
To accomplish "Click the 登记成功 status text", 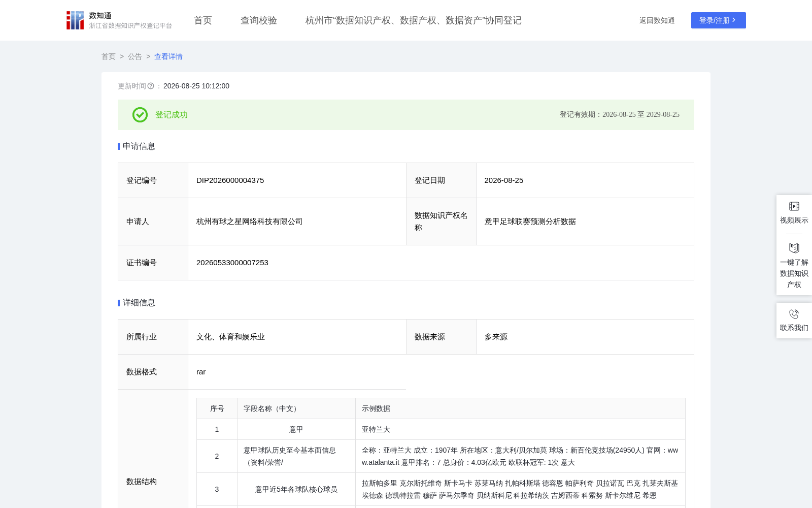I will [x=172, y=115].
